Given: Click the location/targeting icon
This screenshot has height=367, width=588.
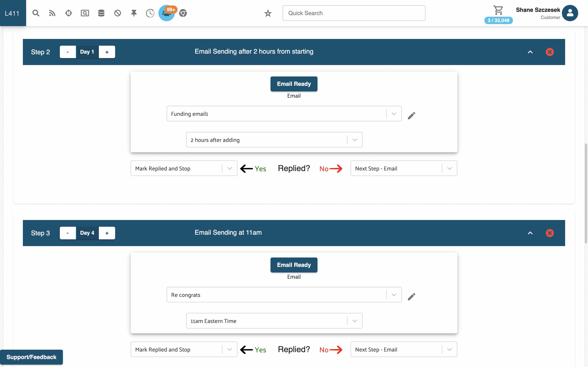Looking at the screenshot, I should coord(68,13).
